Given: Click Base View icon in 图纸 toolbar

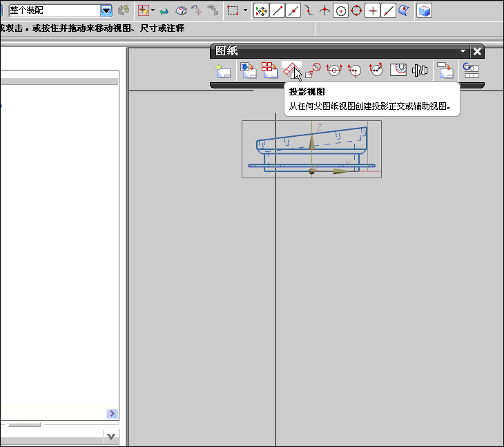Looking at the screenshot, I should click(x=249, y=70).
